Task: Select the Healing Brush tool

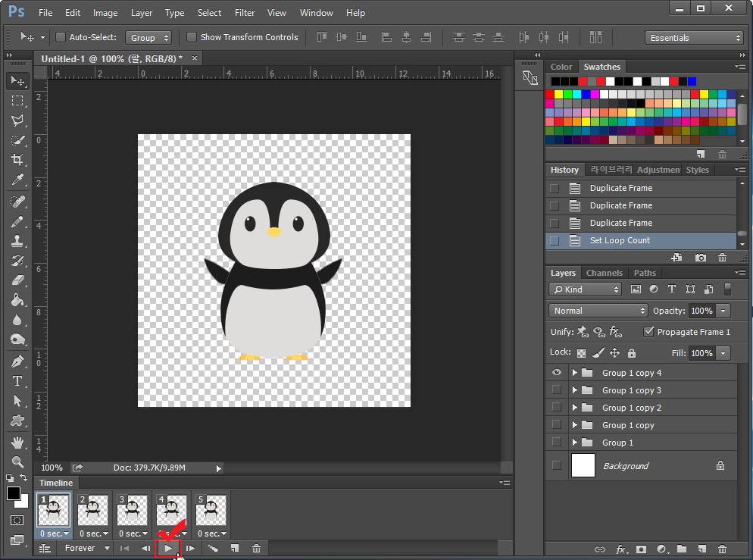Action: coord(17,202)
